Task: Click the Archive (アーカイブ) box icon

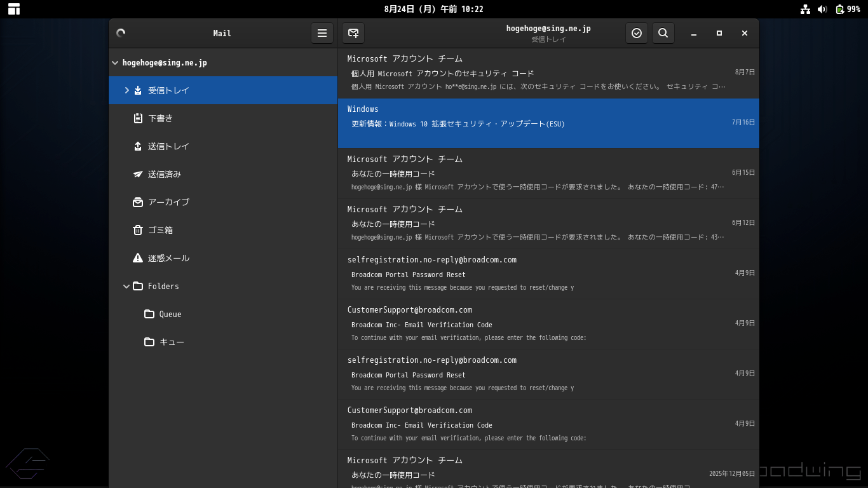Action: click(x=138, y=202)
